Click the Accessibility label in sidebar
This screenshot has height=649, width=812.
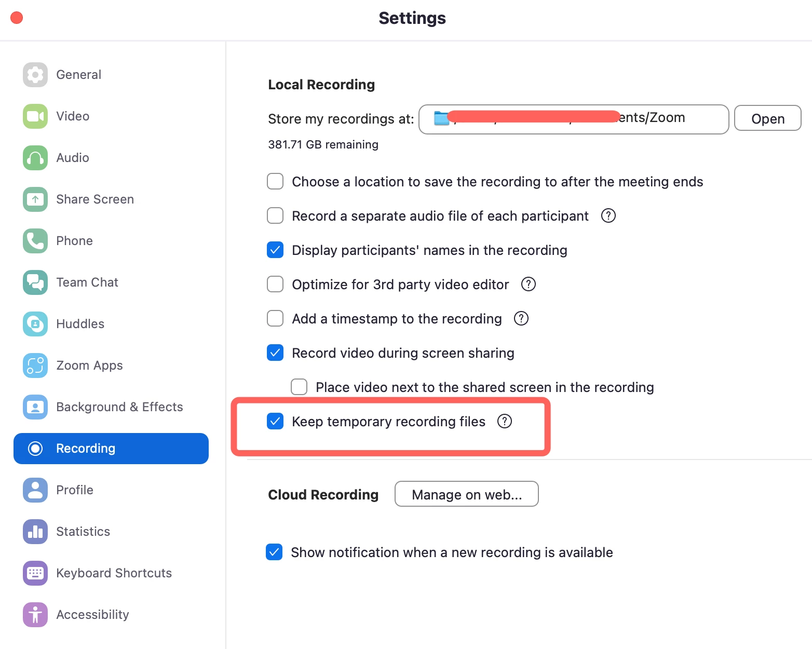pos(92,615)
